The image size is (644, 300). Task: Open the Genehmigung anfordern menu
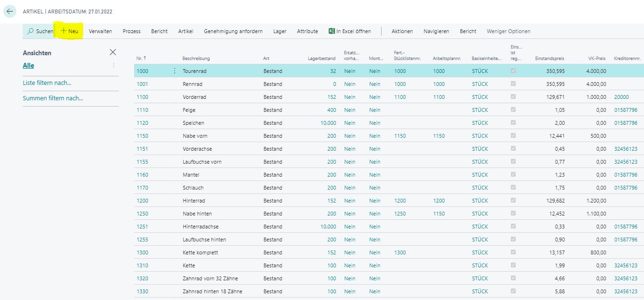click(x=233, y=31)
